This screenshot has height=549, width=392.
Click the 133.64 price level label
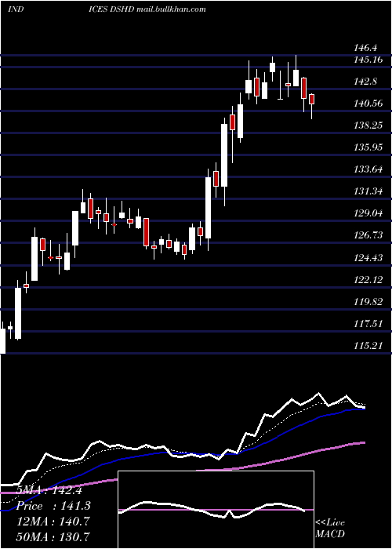coord(368,169)
